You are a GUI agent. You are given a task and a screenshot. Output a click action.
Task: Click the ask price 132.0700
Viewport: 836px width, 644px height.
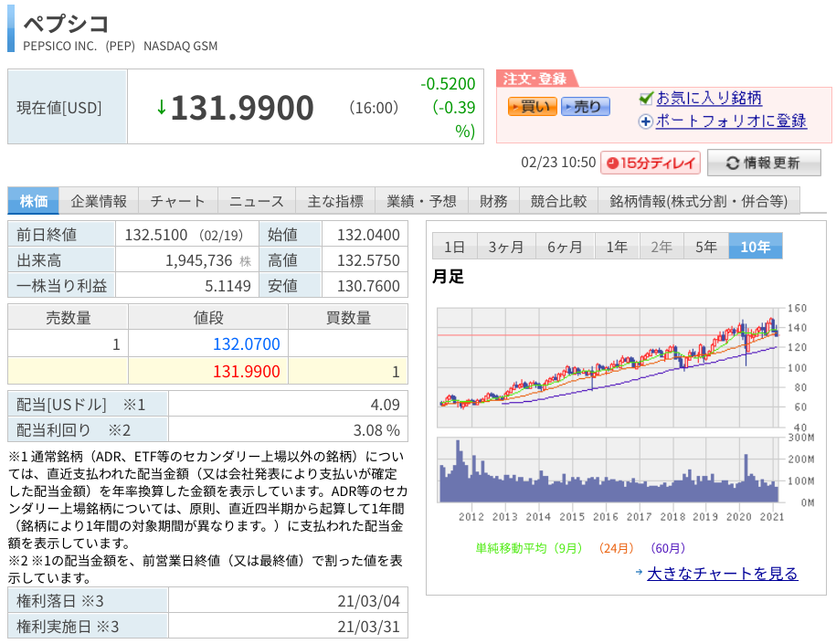247,343
